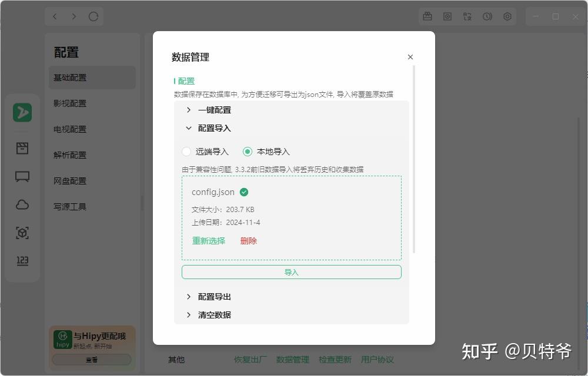Open the TV section from the left sidebar
The image size is (588, 376).
click(22, 176)
